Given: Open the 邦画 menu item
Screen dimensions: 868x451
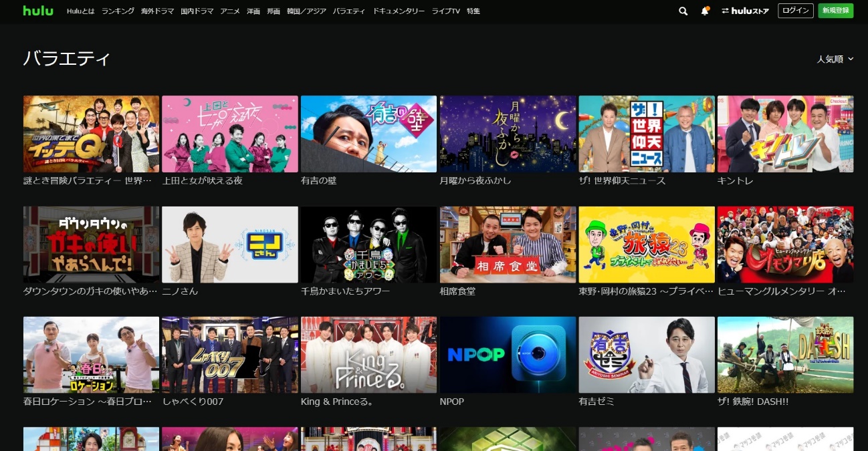Looking at the screenshot, I should click(x=274, y=11).
